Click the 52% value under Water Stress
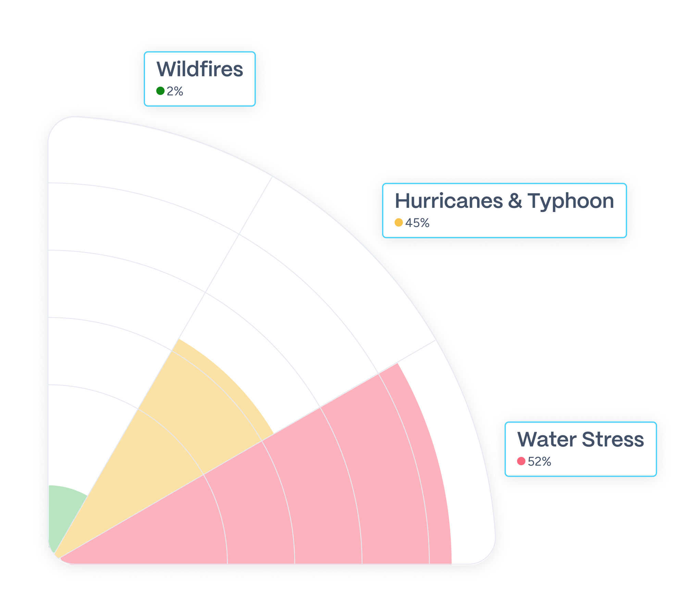Viewport: 685px width, 616px height. click(539, 462)
